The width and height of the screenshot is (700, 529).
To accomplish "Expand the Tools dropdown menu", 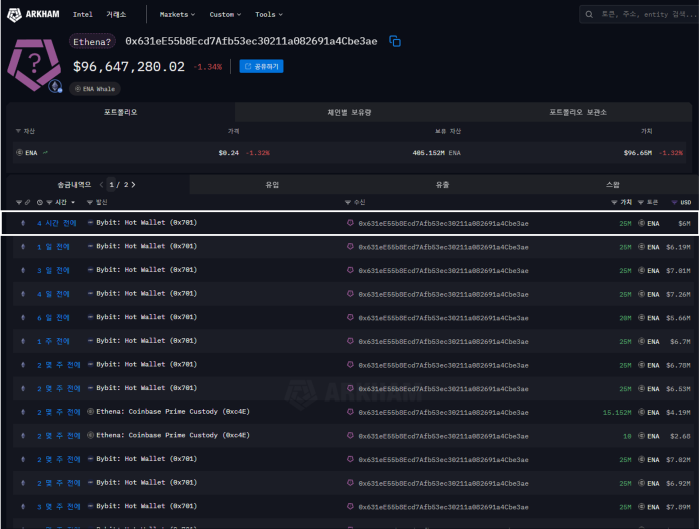I will 268,15.
